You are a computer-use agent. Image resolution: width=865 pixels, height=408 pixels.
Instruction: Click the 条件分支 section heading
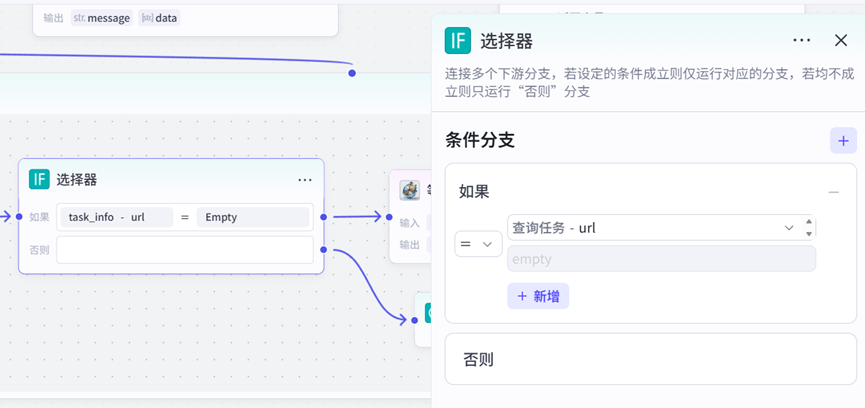tap(480, 141)
